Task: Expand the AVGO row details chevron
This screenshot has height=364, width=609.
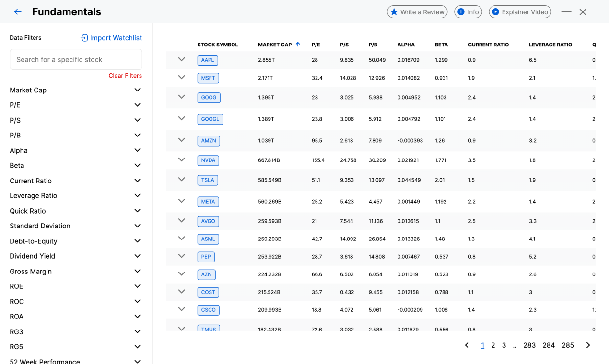Action: point(181,220)
